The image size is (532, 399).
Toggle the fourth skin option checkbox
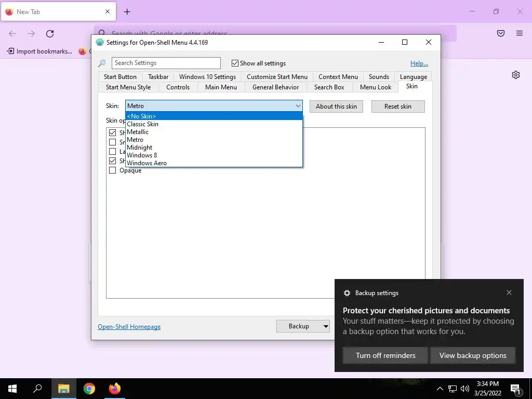tap(112, 161)
